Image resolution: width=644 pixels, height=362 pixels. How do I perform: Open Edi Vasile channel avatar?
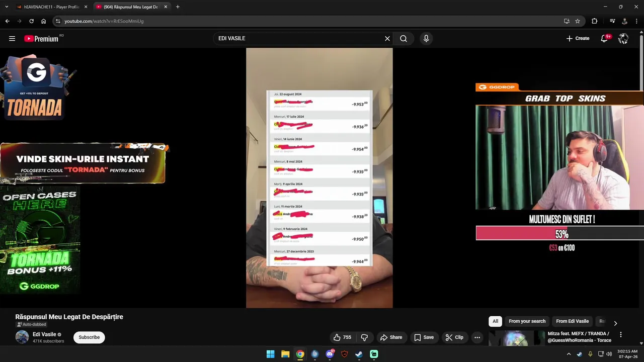pos(22,337)
